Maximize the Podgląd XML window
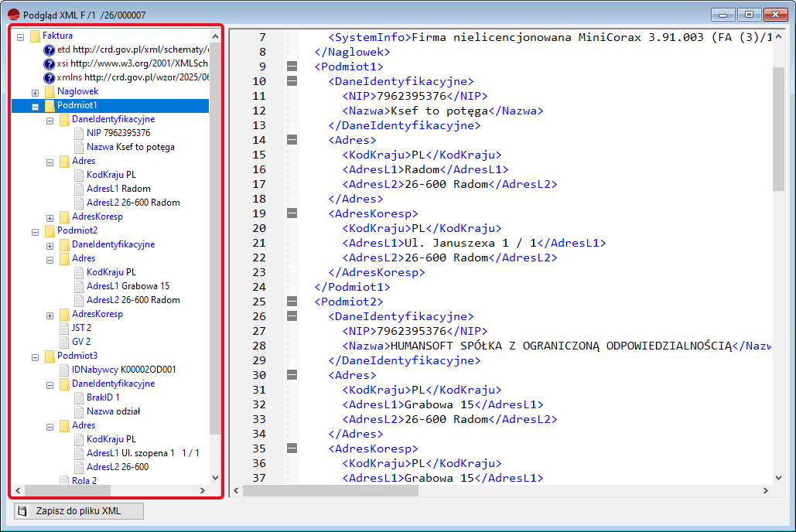The height and width of the screenshot is (532, 796). (x=749, y=15)
